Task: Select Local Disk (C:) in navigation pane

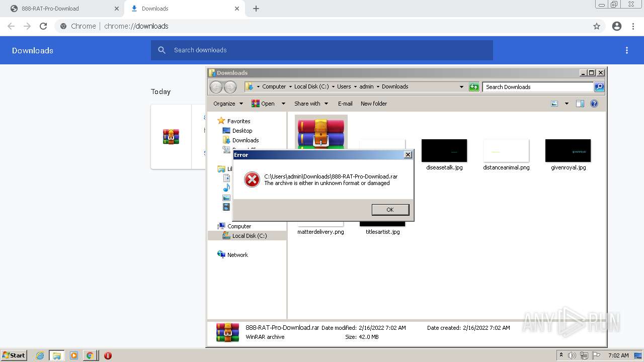Action: click(250, 236)
